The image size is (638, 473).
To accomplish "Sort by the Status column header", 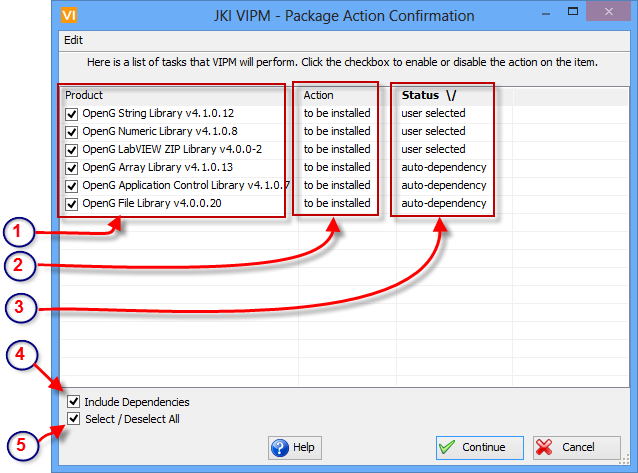I will (x=426, y=95).
